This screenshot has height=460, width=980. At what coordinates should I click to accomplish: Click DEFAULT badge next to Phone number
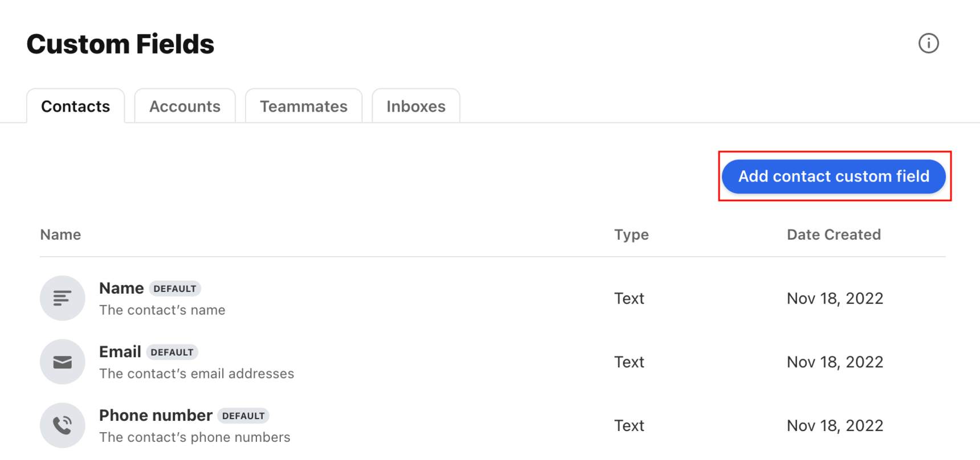pyautogui.click(x=243, y=416)
